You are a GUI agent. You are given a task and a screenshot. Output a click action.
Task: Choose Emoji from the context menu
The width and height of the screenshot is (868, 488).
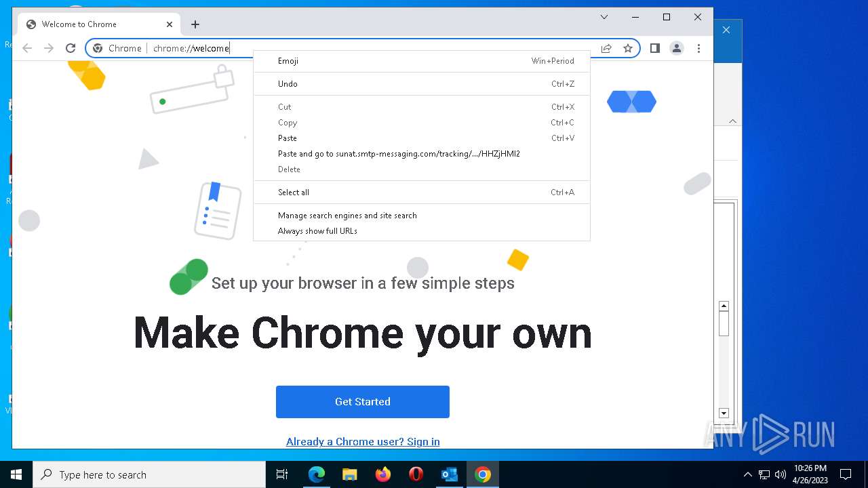click(422, 61)
